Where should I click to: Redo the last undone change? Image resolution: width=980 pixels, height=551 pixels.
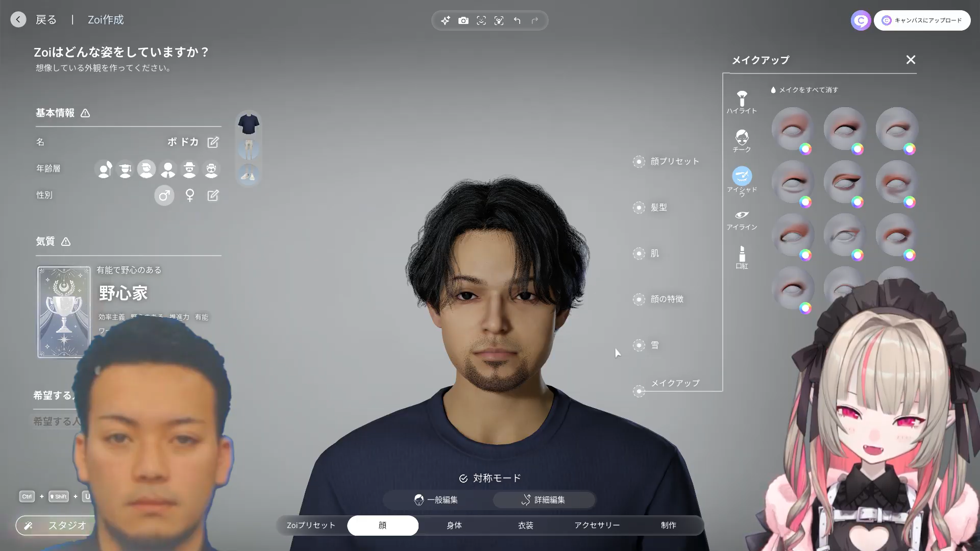point(535,20)
